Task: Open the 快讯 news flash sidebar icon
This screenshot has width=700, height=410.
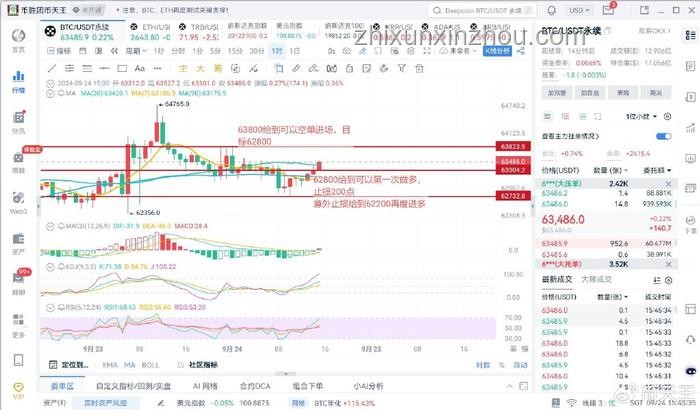Action: coord(18,121)
